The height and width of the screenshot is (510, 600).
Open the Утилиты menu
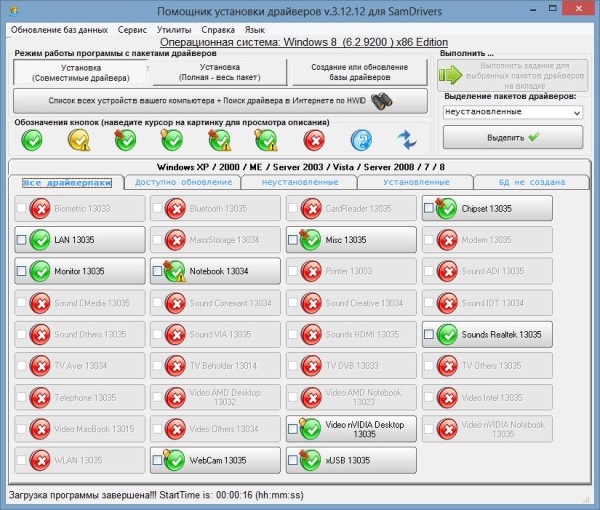click(173, 31)
